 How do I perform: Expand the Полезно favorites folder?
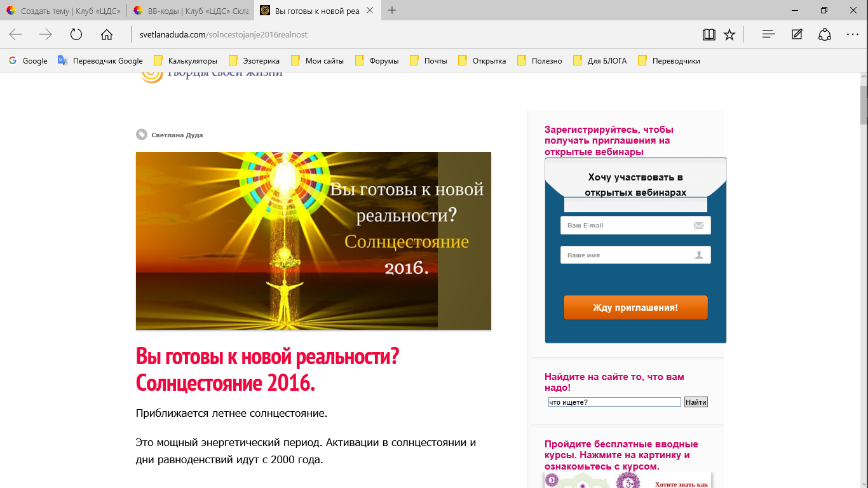pos(539,61)
